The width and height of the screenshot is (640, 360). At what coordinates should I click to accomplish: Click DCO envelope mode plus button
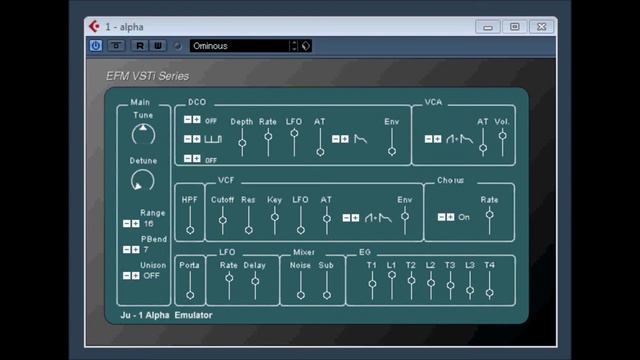(x=344, y=139)
